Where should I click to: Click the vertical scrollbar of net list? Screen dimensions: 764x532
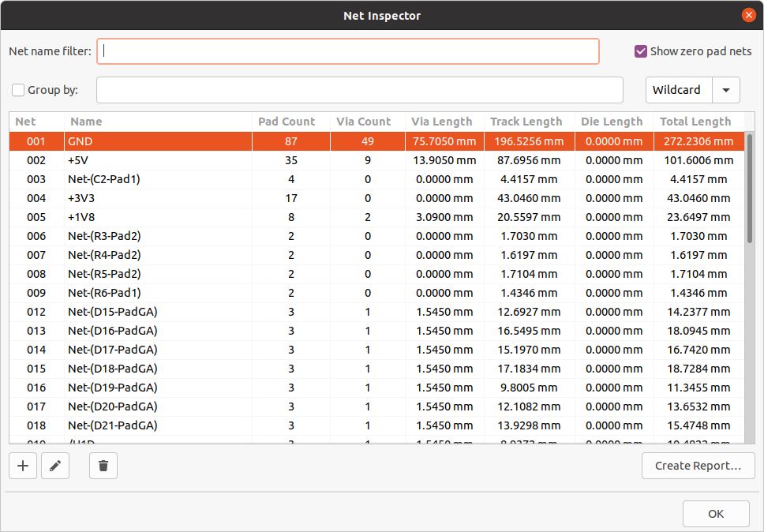coord(750,189)
